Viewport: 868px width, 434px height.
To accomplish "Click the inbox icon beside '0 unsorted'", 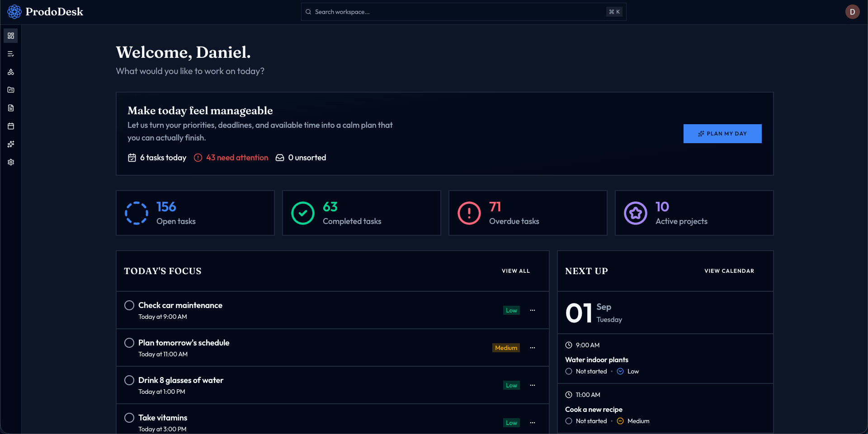I will [280, 158].
